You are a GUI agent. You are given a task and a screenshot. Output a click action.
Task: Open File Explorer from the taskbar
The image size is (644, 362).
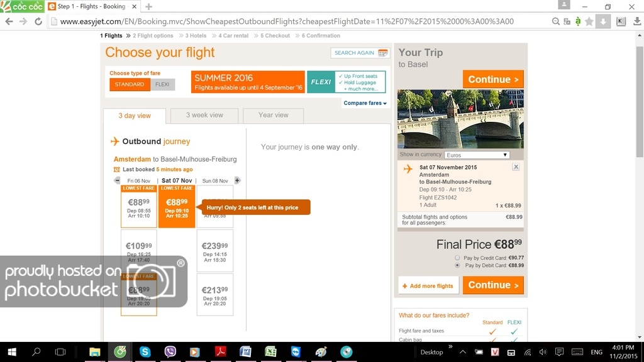click(x=95, y=352)
